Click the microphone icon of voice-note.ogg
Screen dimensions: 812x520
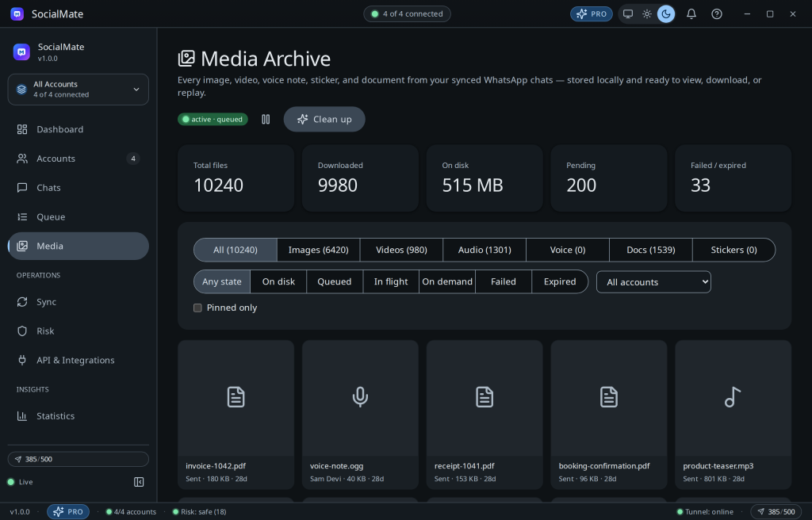pyautogui.click(x=360, y=397)
